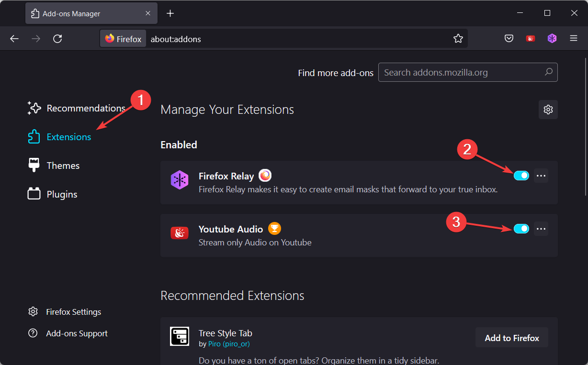The image size is (588, 365).
Task: Open the Recommendations sidebar category
Action: pyautogui.click(x=77, y=108)
